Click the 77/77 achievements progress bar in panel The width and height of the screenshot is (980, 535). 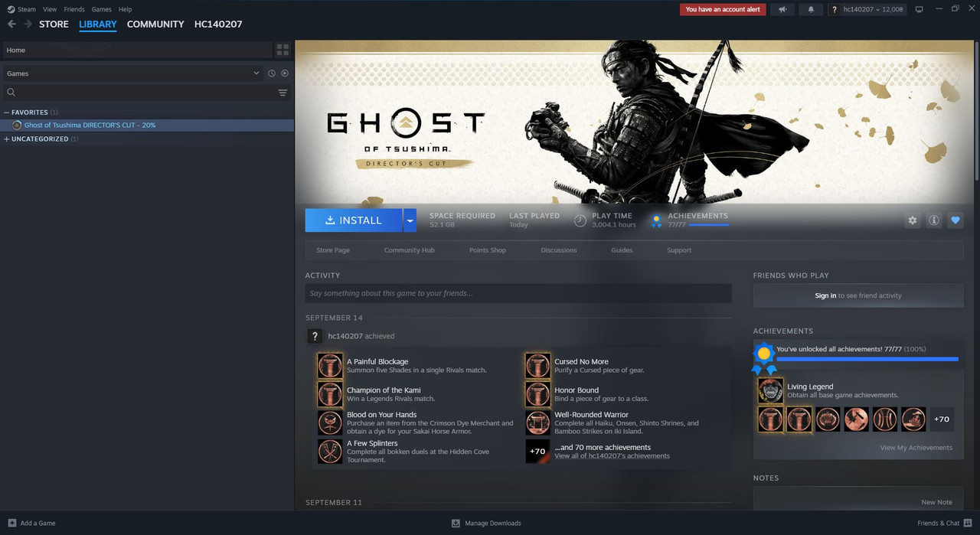coord(867,358)
